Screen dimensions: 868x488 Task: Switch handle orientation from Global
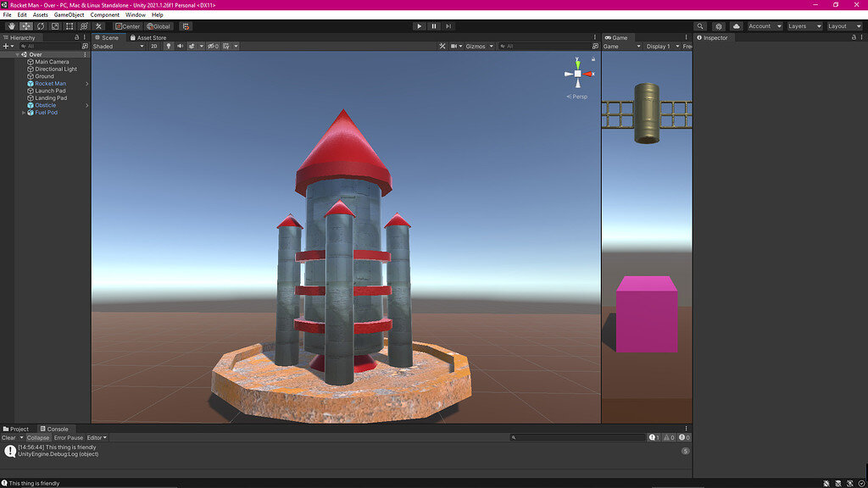[x=160, y=26]
